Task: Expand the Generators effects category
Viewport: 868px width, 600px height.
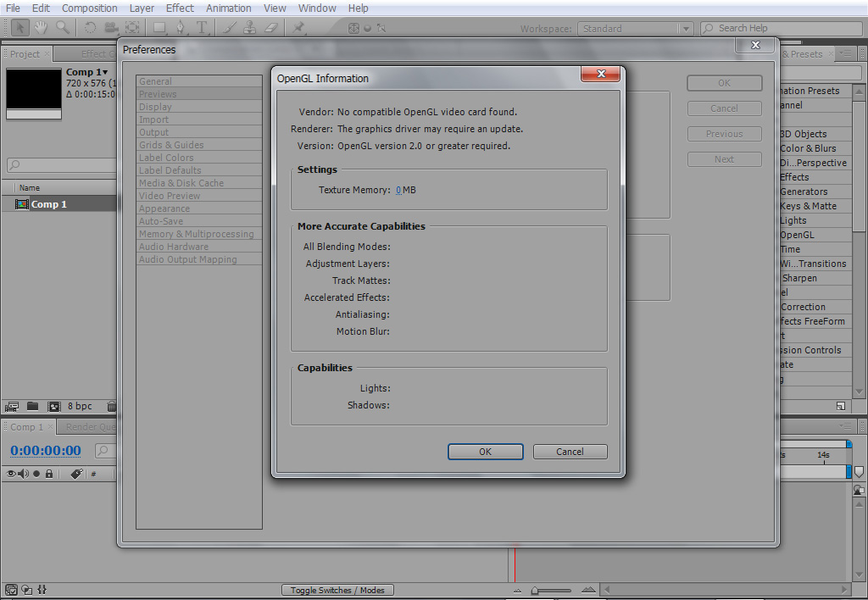Action: [804, 192]
